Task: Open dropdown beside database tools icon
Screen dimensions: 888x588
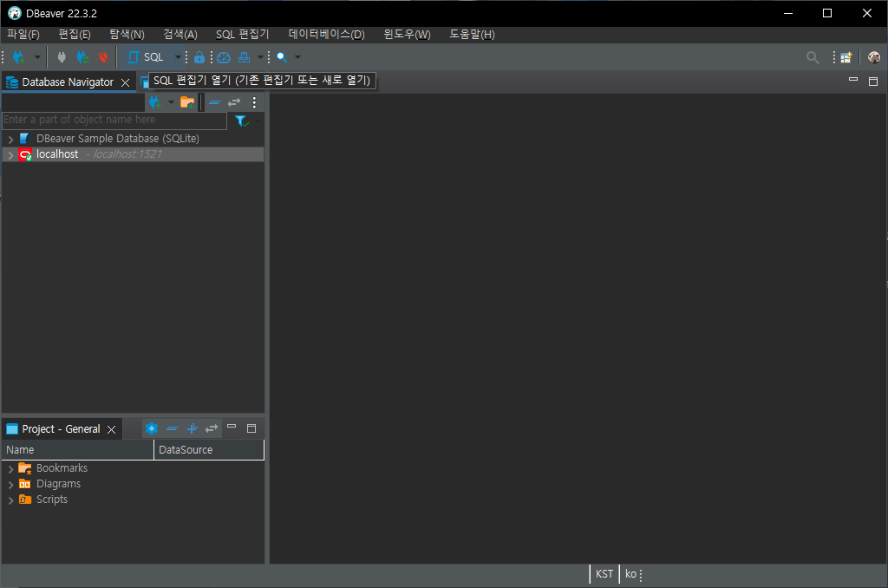Action: click(x=260, y=57)
